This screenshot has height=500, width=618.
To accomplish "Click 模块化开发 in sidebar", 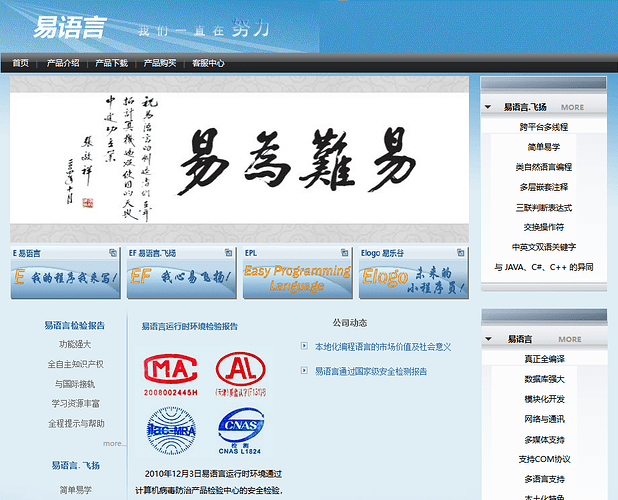I will click(x=544, y=399).
